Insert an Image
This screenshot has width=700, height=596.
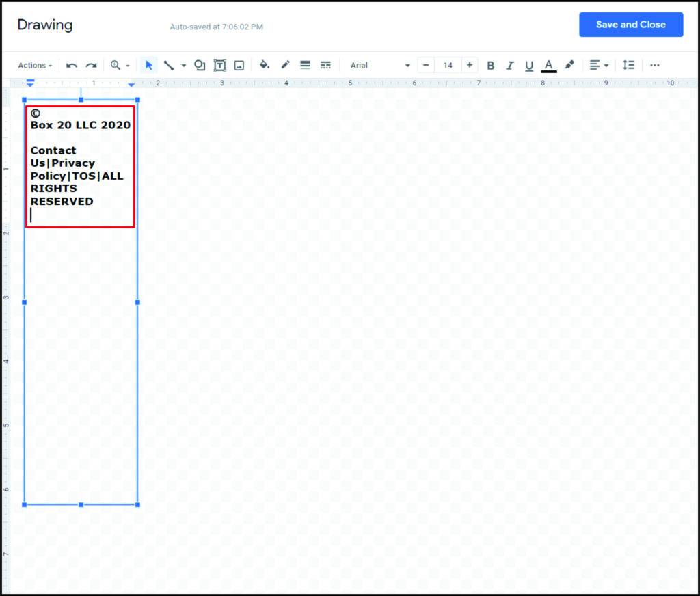pyautogui.click(x=239, y=65)
